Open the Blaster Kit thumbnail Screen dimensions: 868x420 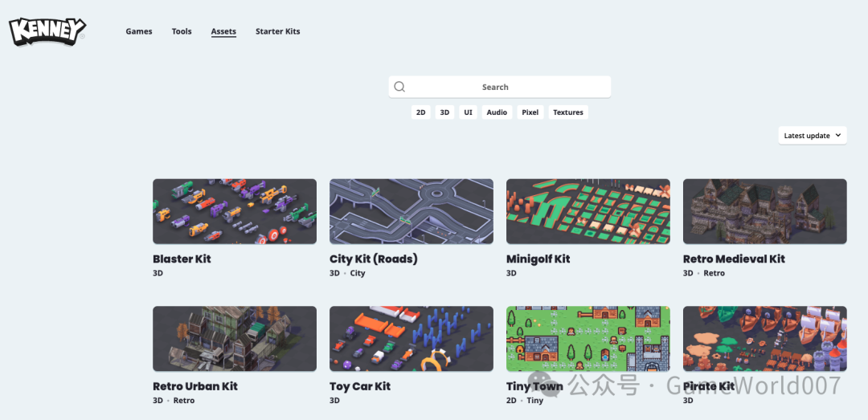coord(235,211)
